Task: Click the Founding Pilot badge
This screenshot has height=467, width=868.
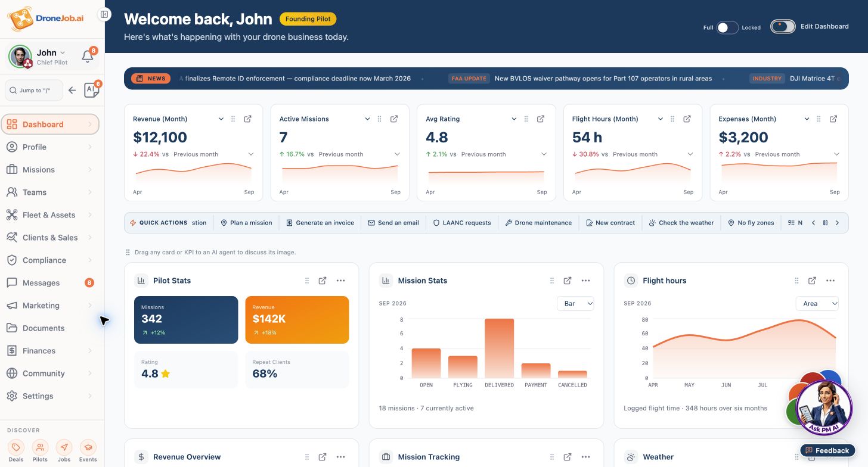Action: tap(308, 19)
